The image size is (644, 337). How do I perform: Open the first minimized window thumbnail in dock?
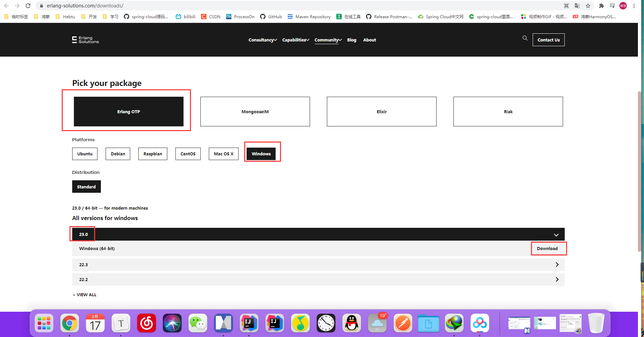519,324
